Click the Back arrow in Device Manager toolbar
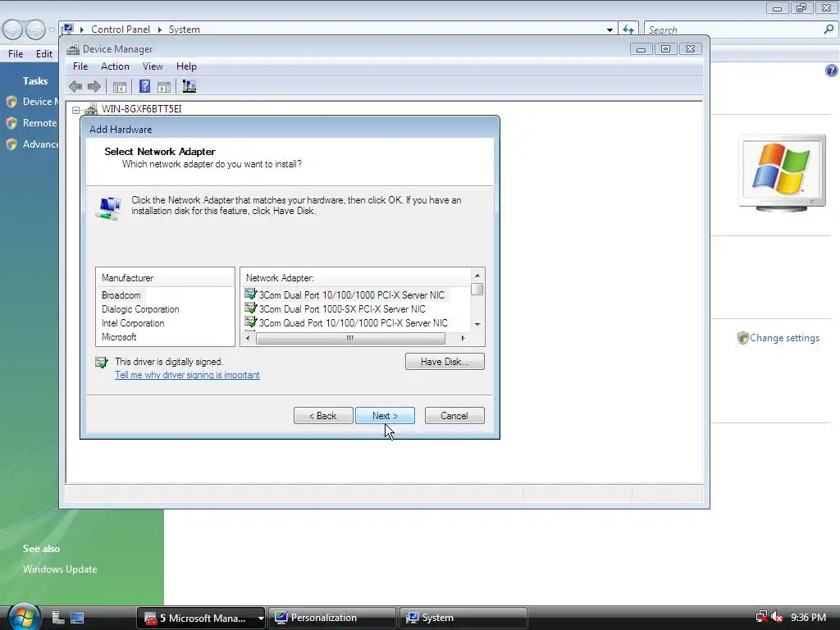The width and height of the screenshot is (840, 630). [75, 86]
